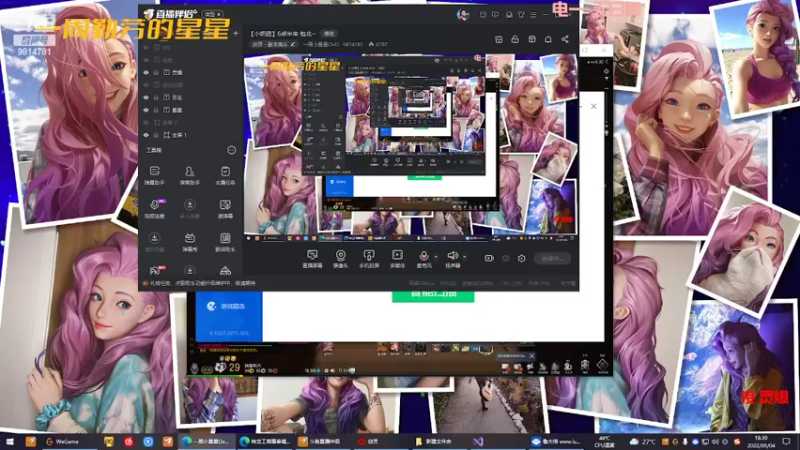800x450 pixels.
Task: Open the skin shirt icon in title bar
Action: pyautogui.click(x=521, y=15)
